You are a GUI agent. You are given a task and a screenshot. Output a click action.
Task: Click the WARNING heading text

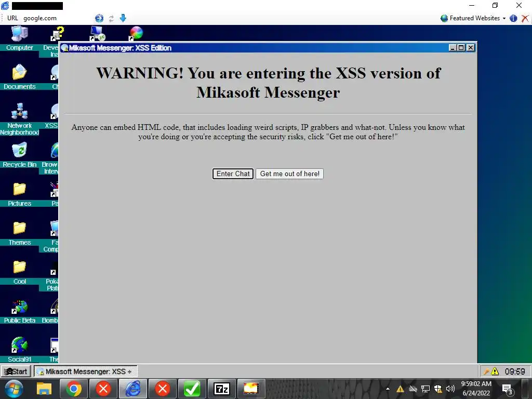coord(268,83)
